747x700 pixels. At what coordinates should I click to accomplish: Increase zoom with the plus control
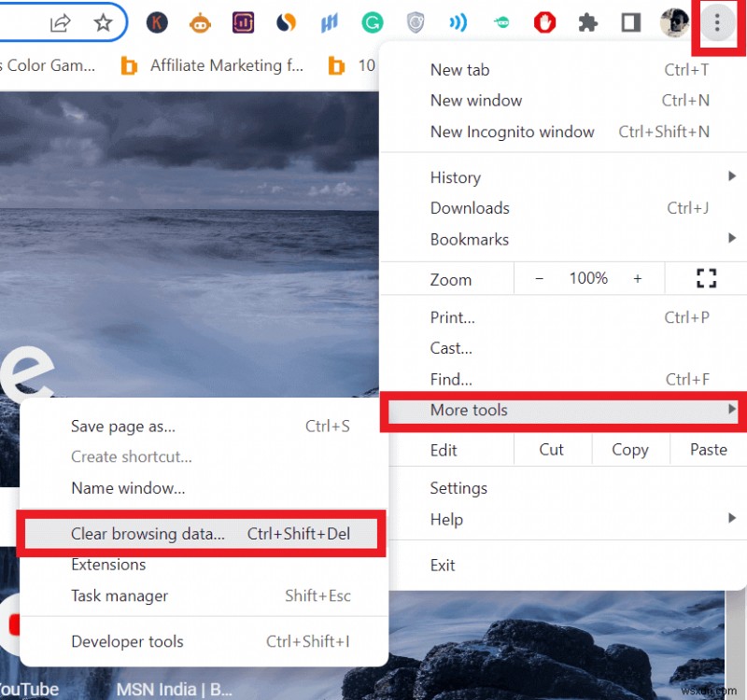coord(638,277)
